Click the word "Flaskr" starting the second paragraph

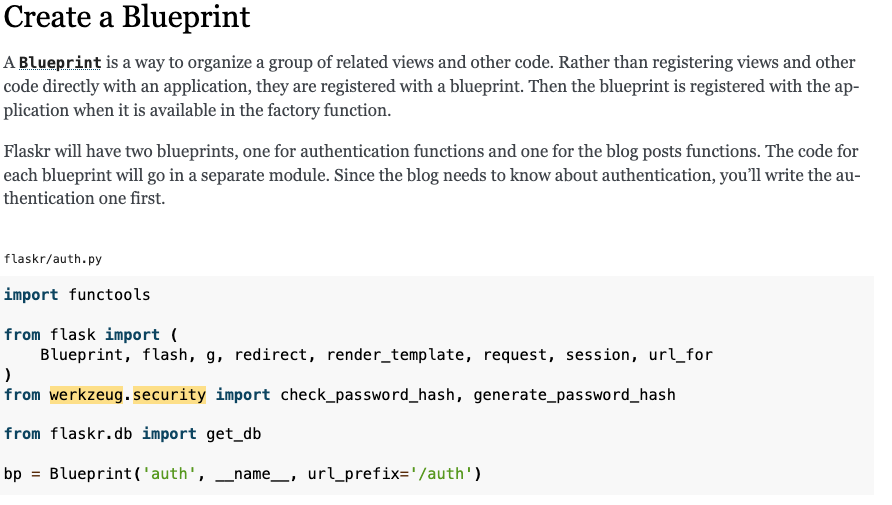point(29,152)
